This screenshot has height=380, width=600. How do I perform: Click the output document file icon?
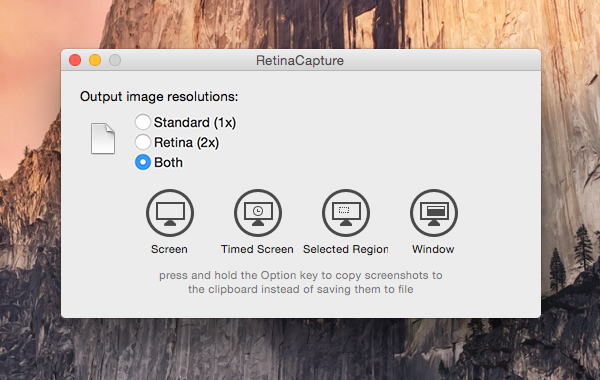(x=103, y=139)
